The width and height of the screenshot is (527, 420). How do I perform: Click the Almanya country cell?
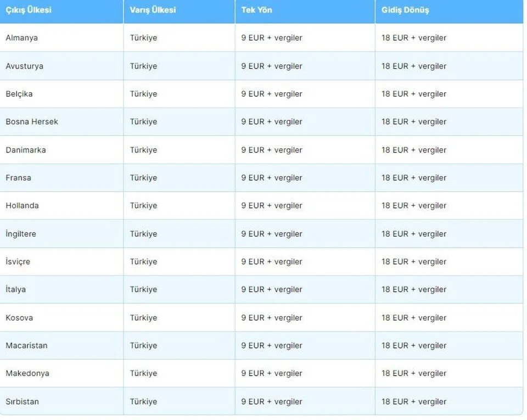point(22,38)
